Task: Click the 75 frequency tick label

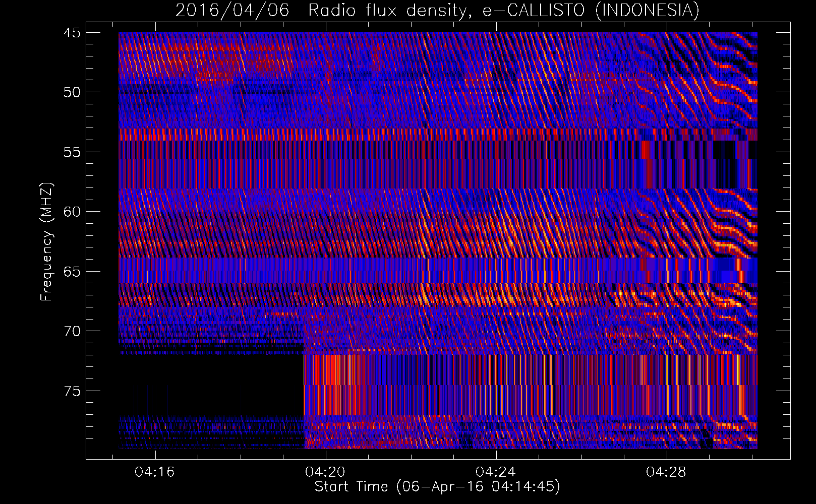Action: (72, 391)
